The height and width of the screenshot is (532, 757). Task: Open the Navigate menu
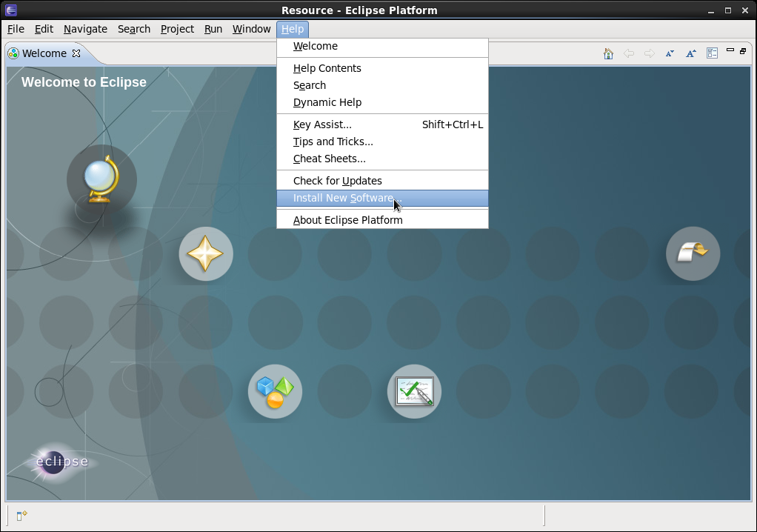tap(85, 29)
